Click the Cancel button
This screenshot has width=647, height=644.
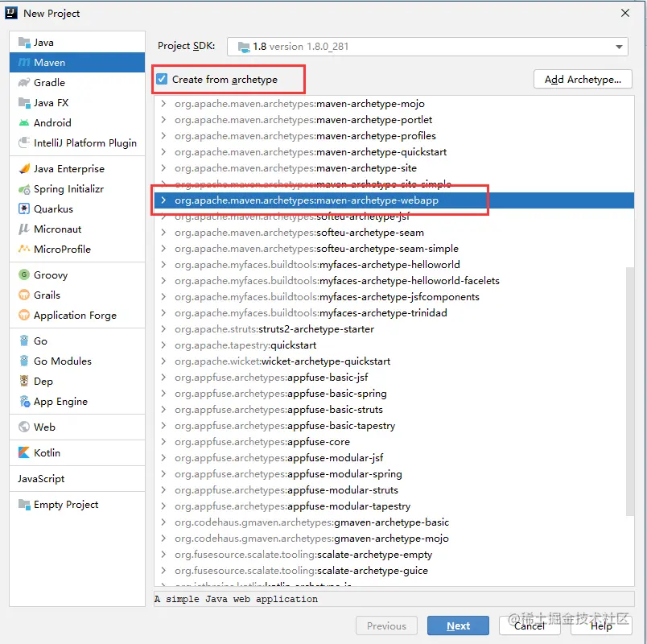tap(530, 625)
